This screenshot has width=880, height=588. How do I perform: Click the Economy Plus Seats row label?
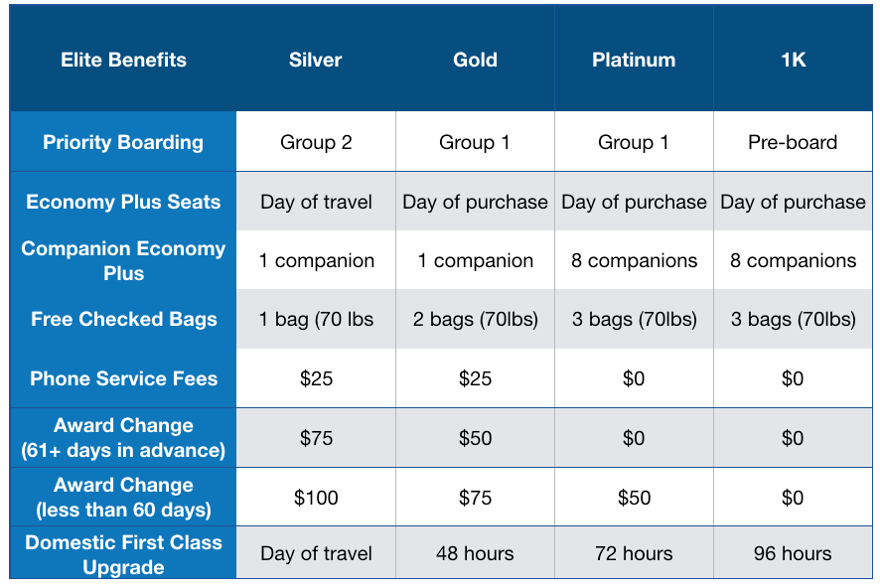click(x=123, y=202)
